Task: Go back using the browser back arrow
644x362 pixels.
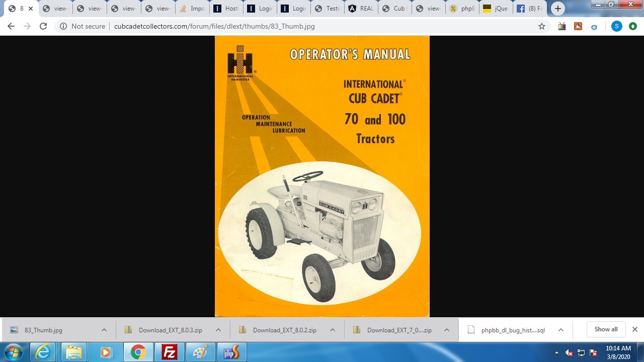Action: pyautogui.click(x=11, y=26)
